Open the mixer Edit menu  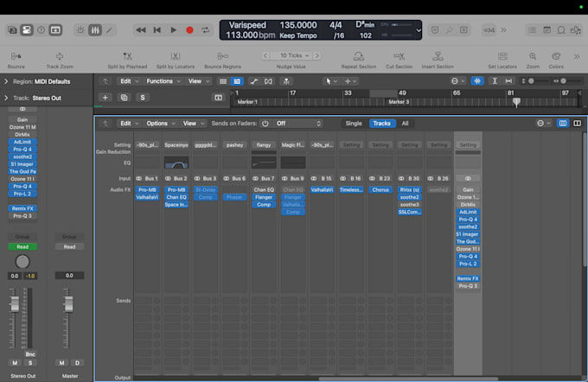point(129,124)
